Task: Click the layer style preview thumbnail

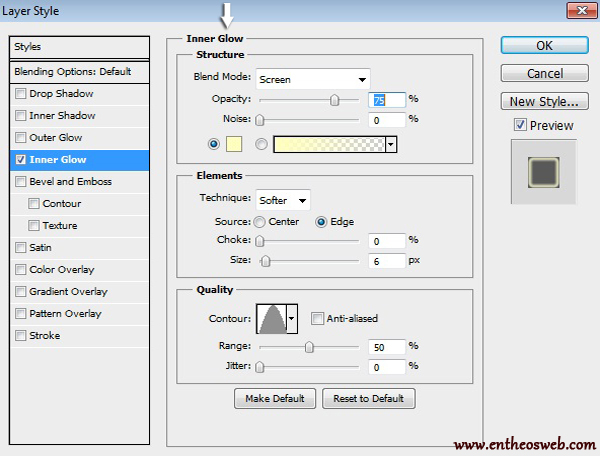Action: click(543, 172)
